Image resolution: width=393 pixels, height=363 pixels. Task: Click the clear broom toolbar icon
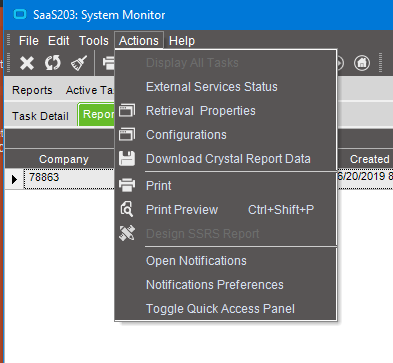point(79,63)
